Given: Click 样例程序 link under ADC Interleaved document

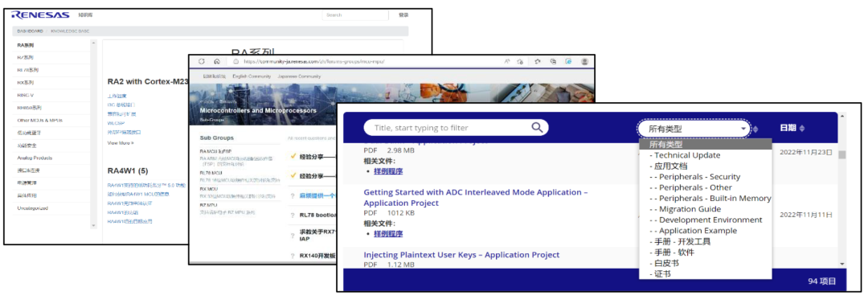Looking at the screenshot, I should point(388,233).
